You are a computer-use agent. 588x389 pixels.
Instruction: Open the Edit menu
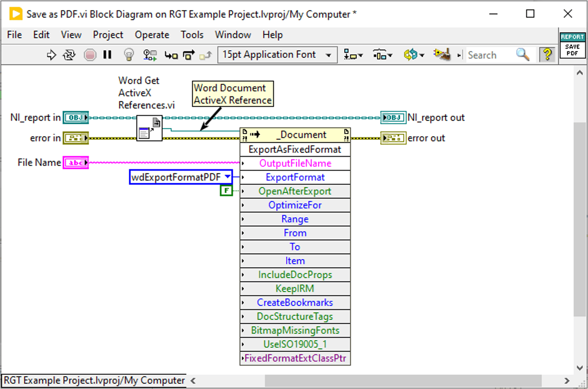click(41, 35)
